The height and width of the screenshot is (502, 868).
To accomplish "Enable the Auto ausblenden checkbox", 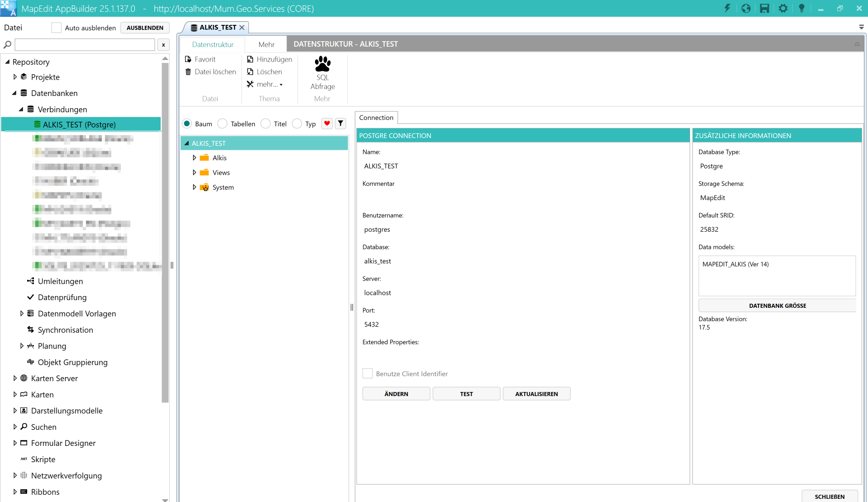I will (x=57, y=28).
